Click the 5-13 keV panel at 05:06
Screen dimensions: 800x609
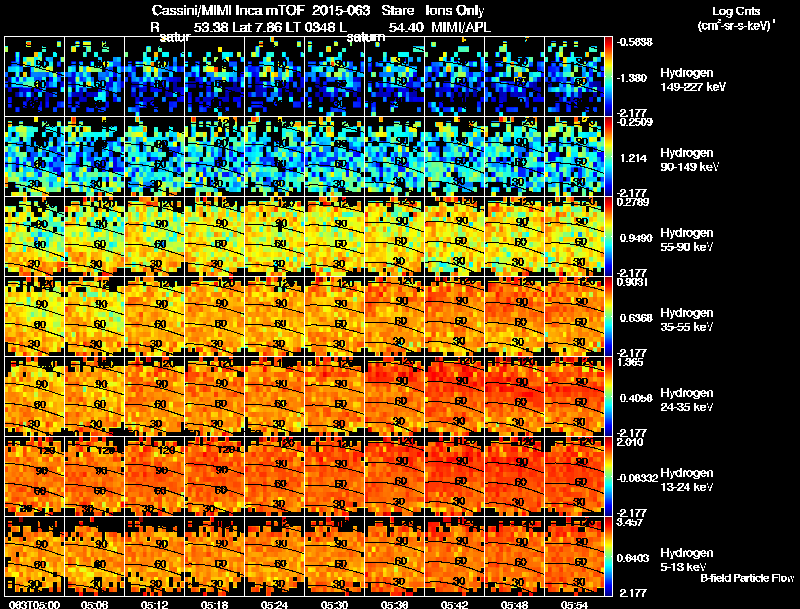(x=95, y=556)
